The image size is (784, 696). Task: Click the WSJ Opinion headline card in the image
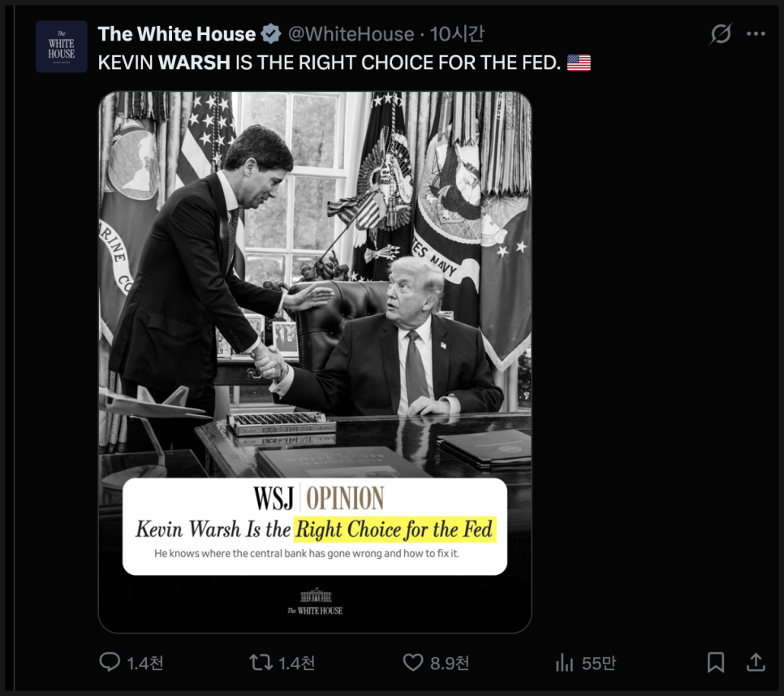pos(315,526)
